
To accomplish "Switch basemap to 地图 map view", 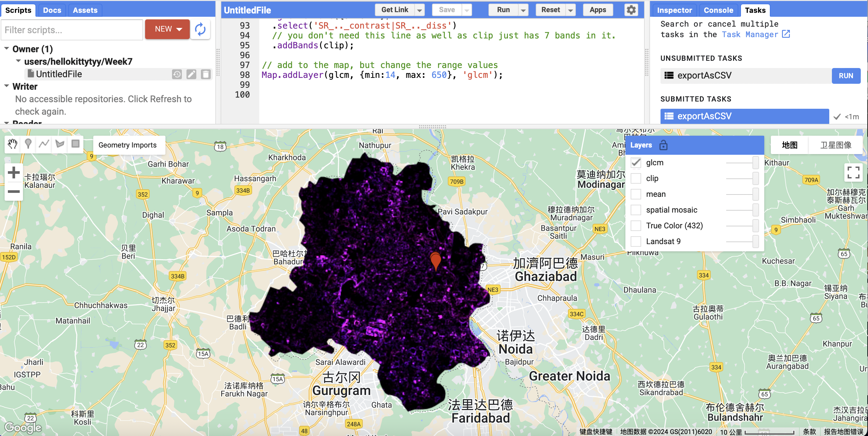I will tap(790, 145).
